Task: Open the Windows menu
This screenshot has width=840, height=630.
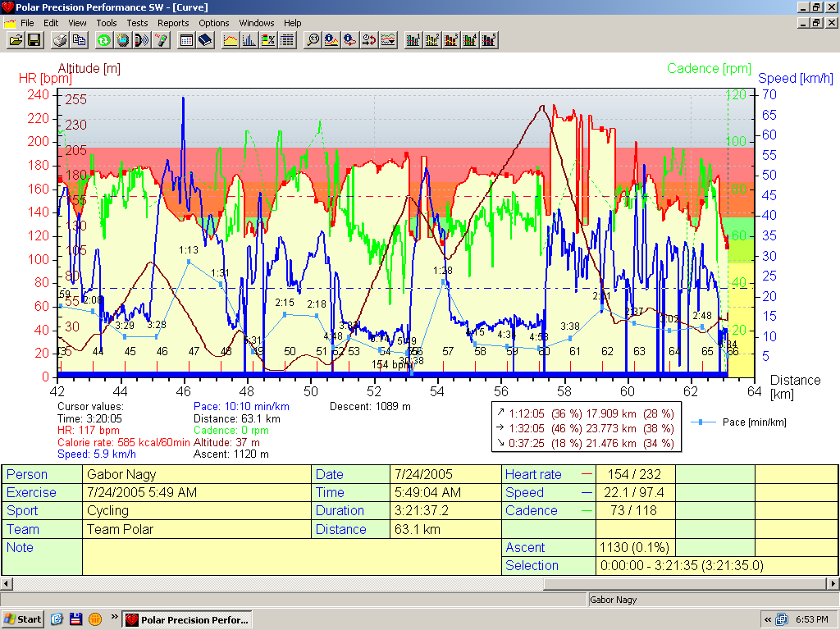Action: pyautogui.click(x=256, y=23)
